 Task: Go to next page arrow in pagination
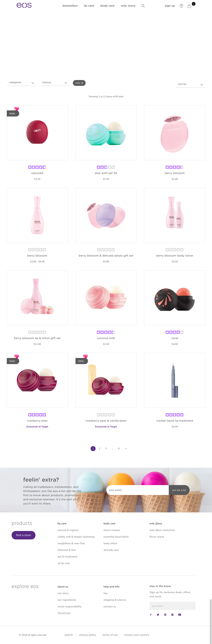point(126,448)
